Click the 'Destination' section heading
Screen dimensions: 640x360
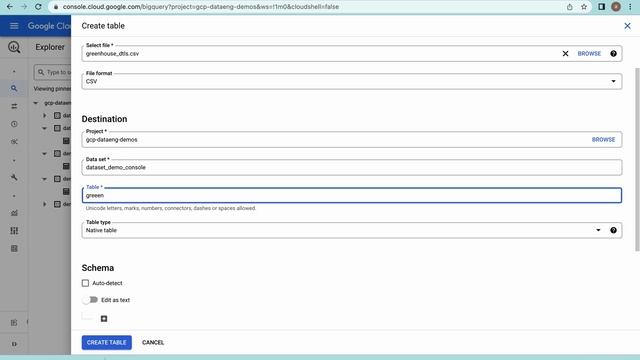pos(104,119)
